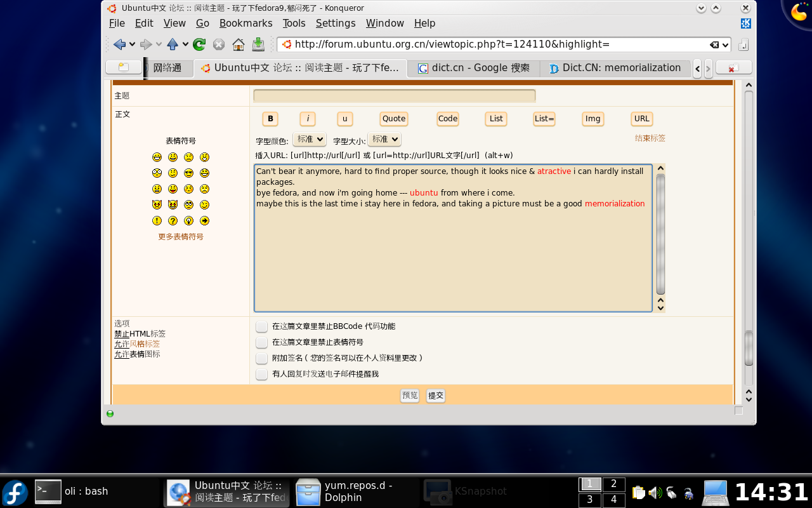This screenshot has height=508, width=812.
Task: Toggle email notification on reply checkbox
Action: pyautogui.click(x=261, y=374)
